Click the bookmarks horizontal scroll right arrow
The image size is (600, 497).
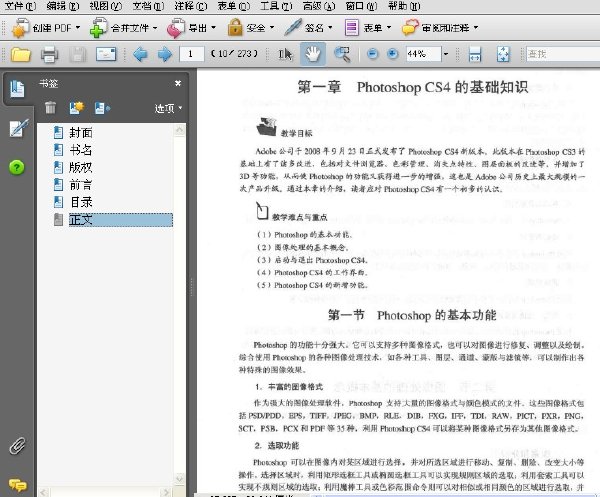point(166,492)
